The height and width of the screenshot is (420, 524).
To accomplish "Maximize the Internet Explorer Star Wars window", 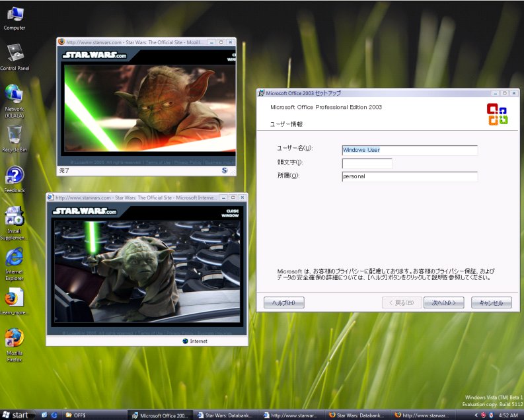I will [233, 197].
